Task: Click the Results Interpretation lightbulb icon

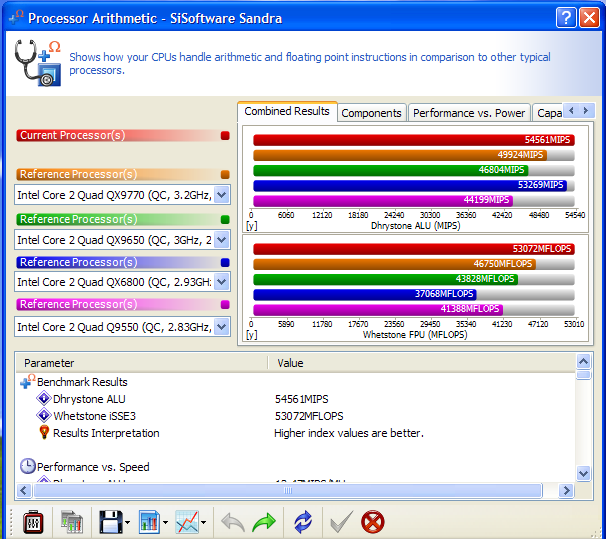Action: tap(44, 432)
